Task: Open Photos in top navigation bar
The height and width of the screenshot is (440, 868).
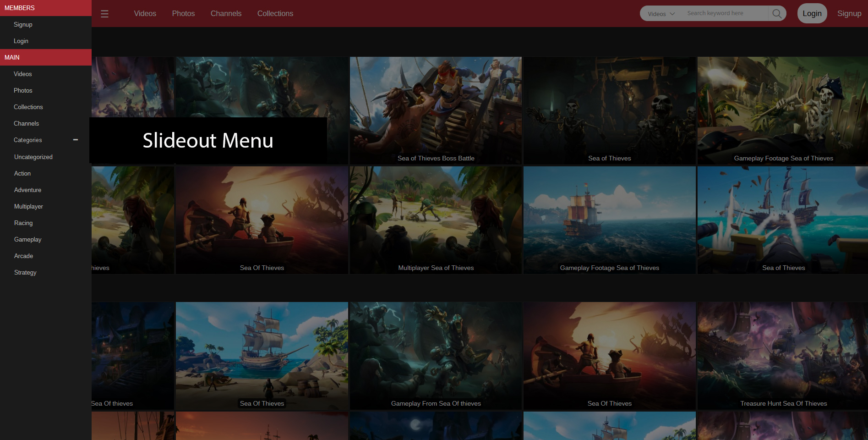Action: (x=183, y=13)
